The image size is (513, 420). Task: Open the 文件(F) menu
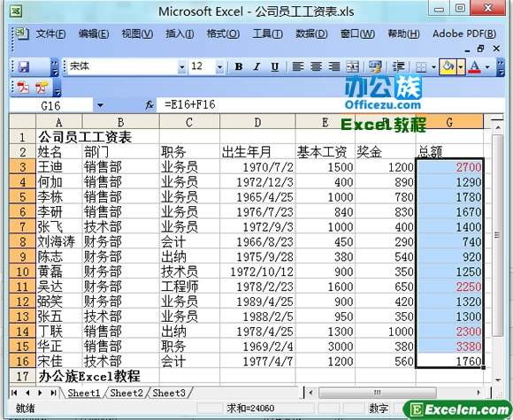(50, 34)
